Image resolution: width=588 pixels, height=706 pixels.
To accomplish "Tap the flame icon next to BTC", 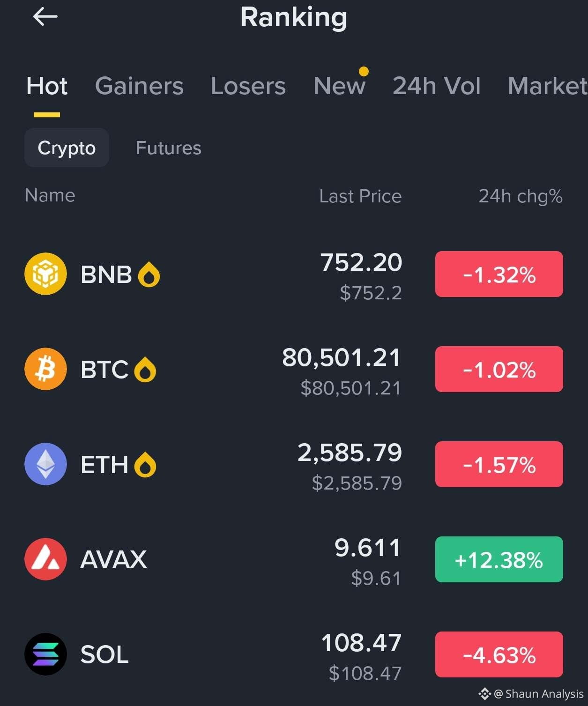I will coord(145,370).
